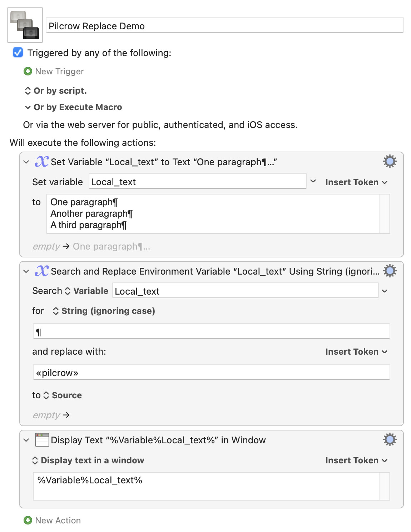Viewport: 411px width, 532px height.
Task: Open gear menu for Set Variable action
Action: pyautogui.click(x=390, y=162)
